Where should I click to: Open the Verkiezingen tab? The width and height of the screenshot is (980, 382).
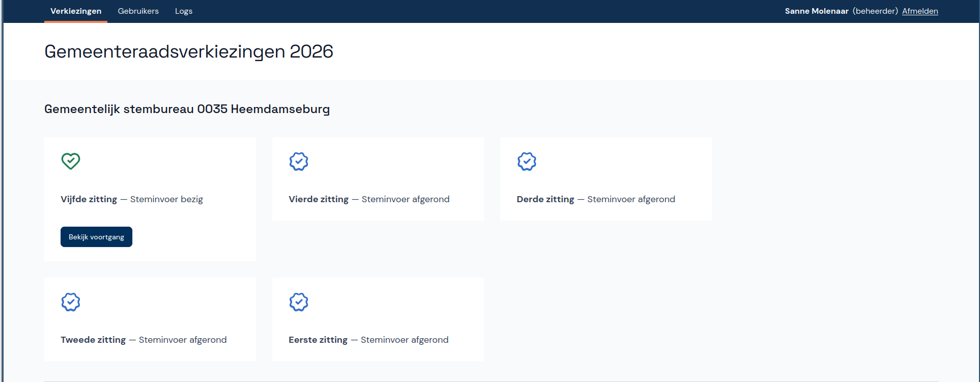[x=76, y=11]
